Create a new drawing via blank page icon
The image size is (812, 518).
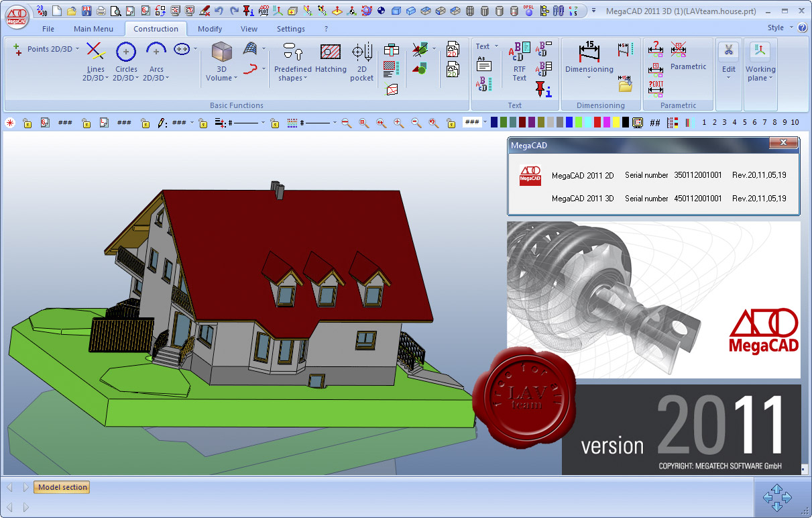point(57,11)
